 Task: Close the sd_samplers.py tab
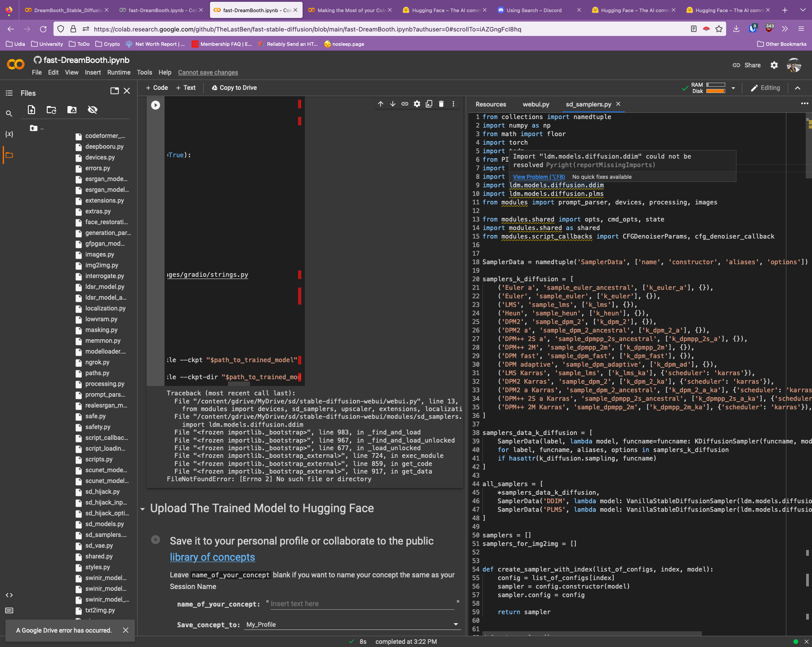coord(618,104)
